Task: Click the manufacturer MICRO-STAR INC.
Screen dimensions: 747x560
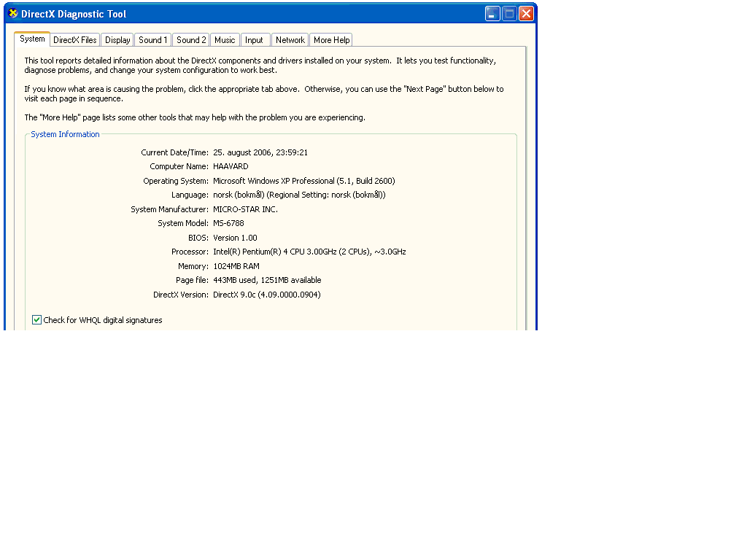Action: click(x=245, y=209)
